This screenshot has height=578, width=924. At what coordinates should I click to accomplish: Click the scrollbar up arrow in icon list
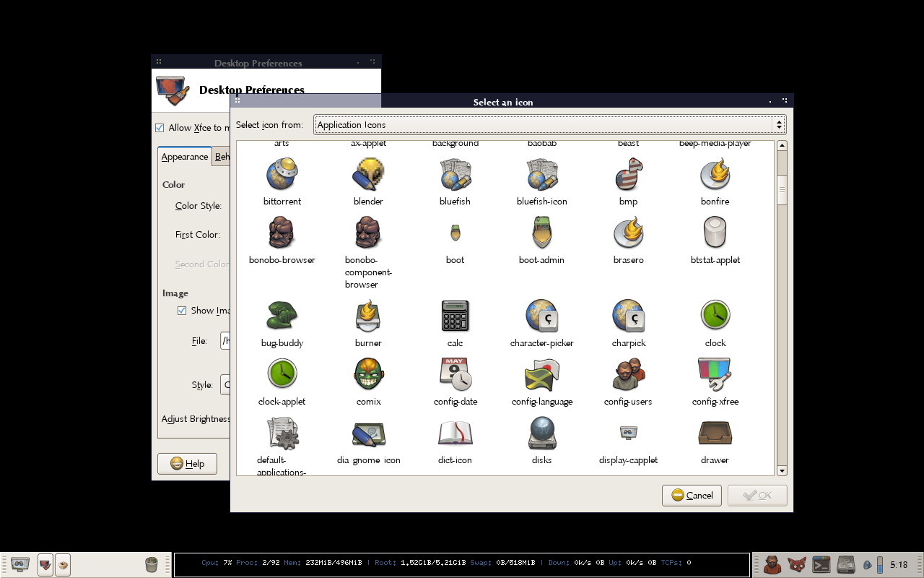coord(782,146)
